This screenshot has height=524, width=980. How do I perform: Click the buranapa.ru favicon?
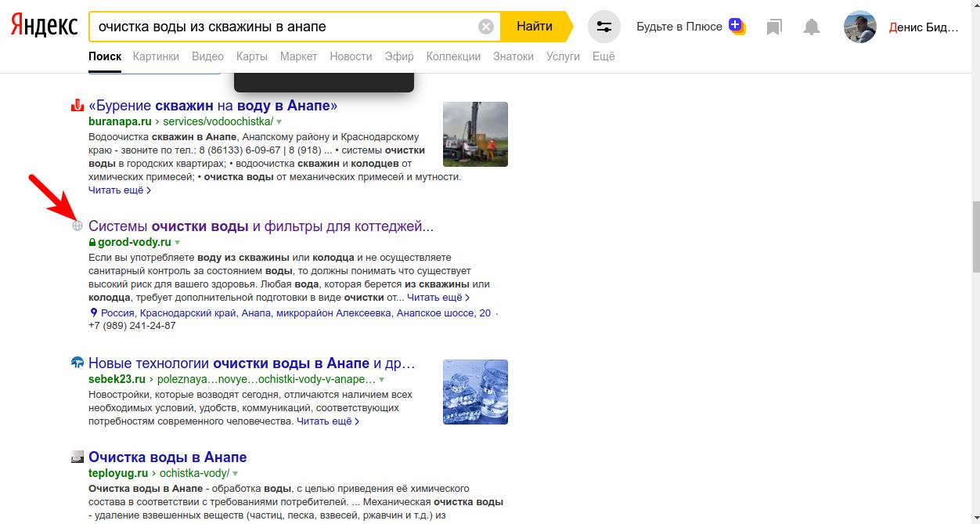[77, 105]
